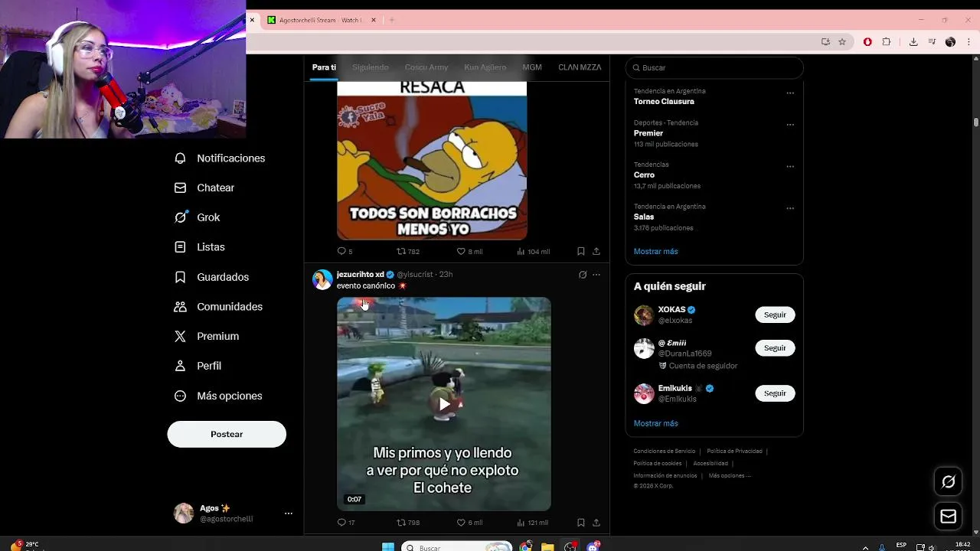Open Notificaciones in the X sidebar
Viewport: 980px width, 551px height.
point(220,158)
